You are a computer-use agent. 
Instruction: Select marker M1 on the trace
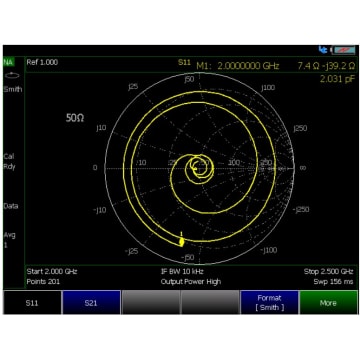click(x=181, y=241)
